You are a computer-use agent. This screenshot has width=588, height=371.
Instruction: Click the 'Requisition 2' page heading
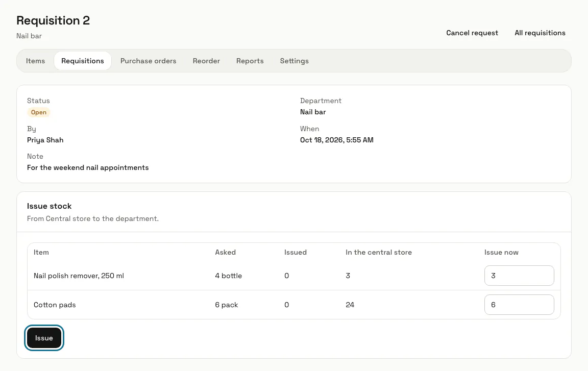coord(53,20)
